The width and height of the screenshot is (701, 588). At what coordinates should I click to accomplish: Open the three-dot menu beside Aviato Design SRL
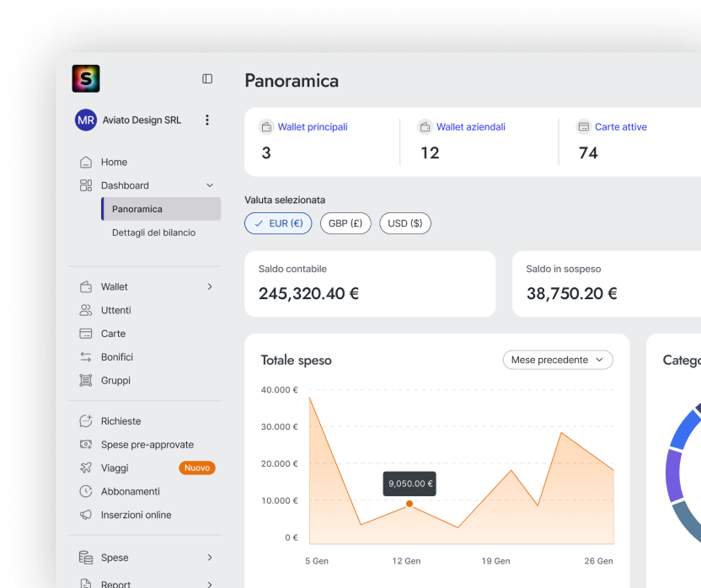click(x=207, y=120)
